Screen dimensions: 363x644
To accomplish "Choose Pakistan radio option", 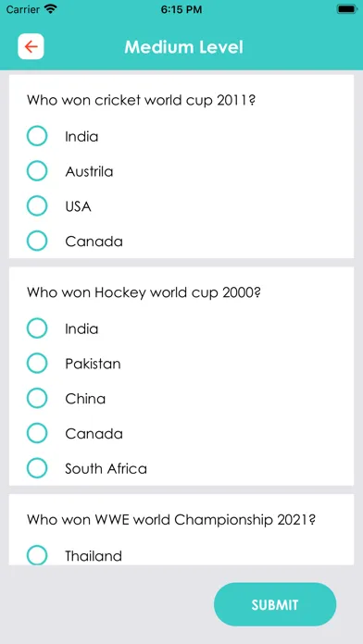I will coord(37,363).
